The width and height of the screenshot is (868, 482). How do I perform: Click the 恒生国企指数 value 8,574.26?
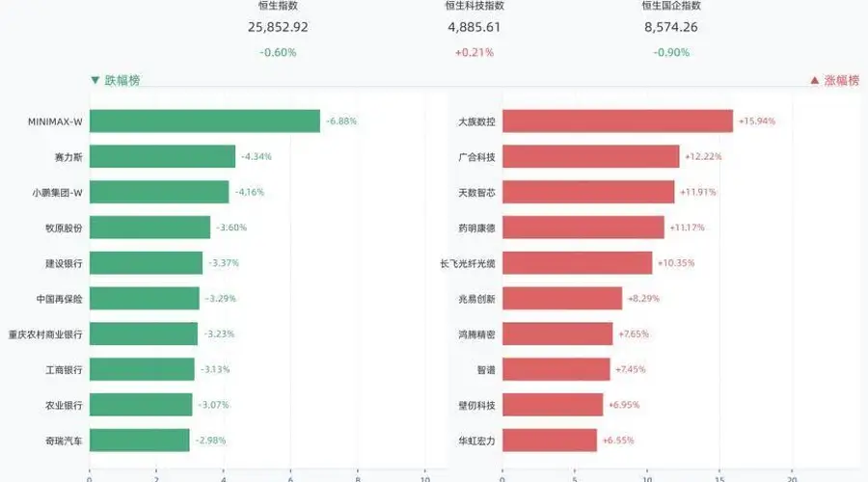point(671,27)
